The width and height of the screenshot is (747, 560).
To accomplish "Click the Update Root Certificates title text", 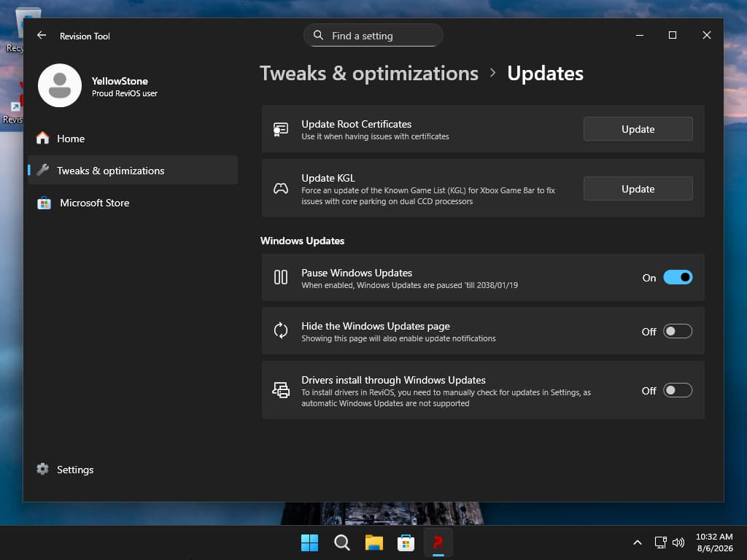I will point(356,124).
